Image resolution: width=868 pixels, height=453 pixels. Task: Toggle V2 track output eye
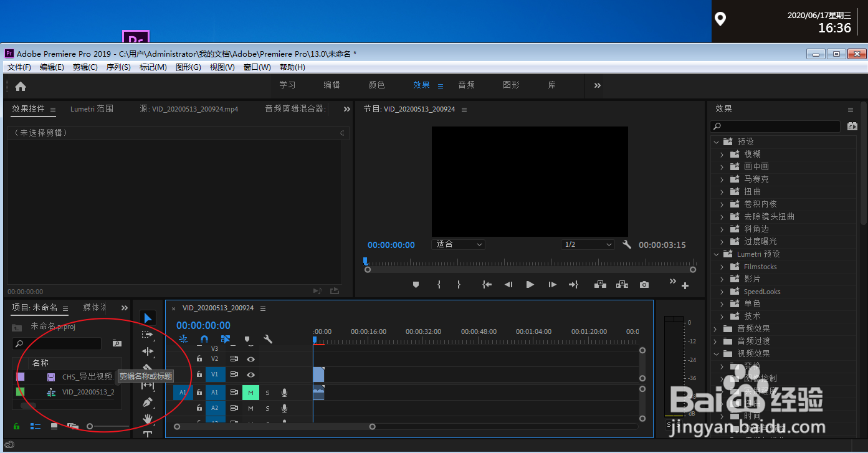tap(250, 359)
